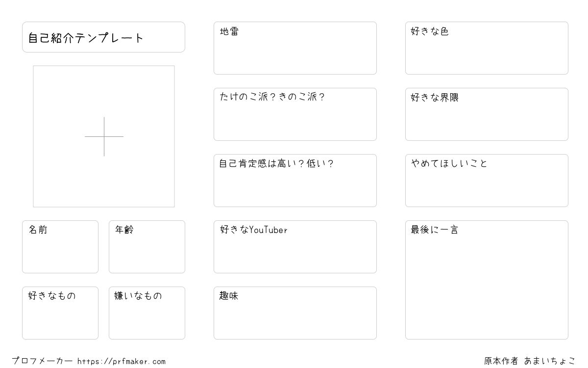
Task: Open the https://prfmaker.com link
Action: [122, 362]
